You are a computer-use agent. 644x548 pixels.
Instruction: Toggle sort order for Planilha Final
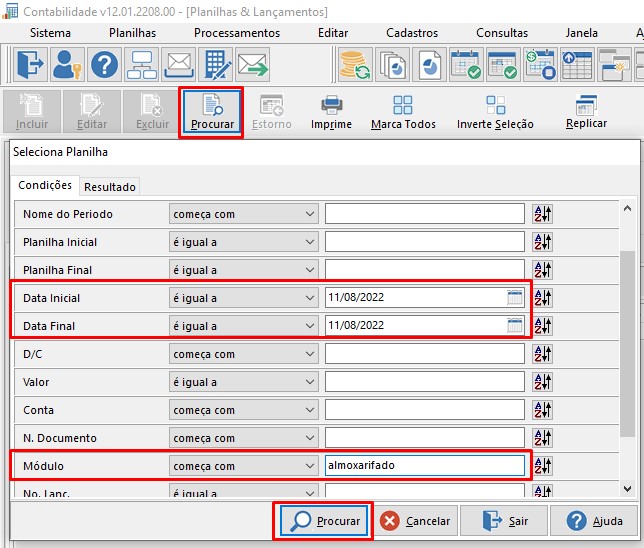[543, 269]
